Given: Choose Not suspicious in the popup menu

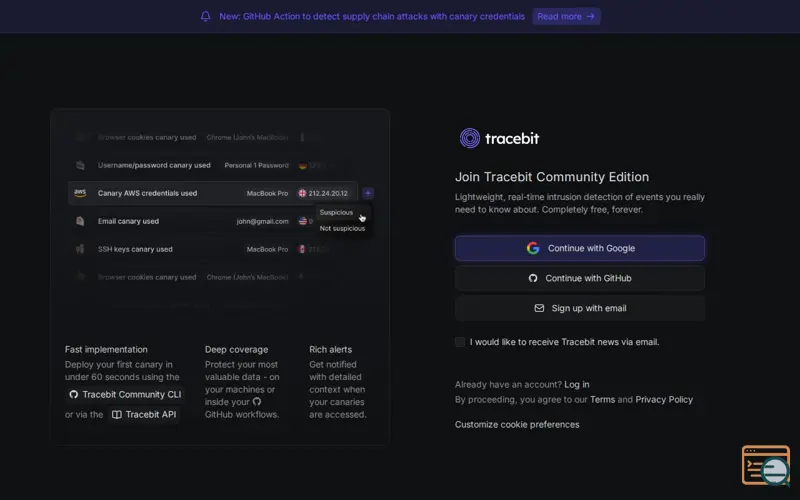Looking at the screenshot, I should coord(342,229).
